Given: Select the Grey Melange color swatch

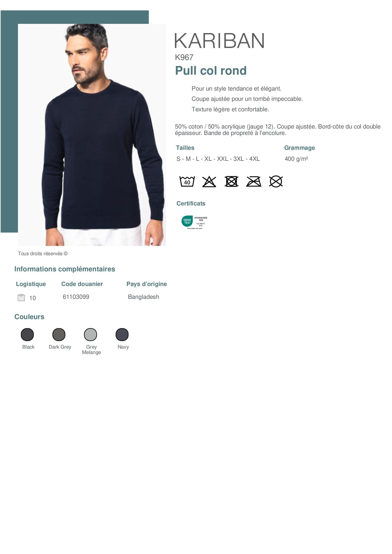Looking at the screenshot, I should coord(91,334).
